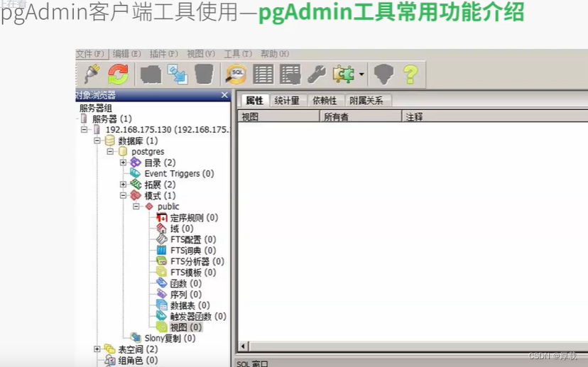
Task: Select the 组角色 (0) tree item
Action: pos(138,360)
